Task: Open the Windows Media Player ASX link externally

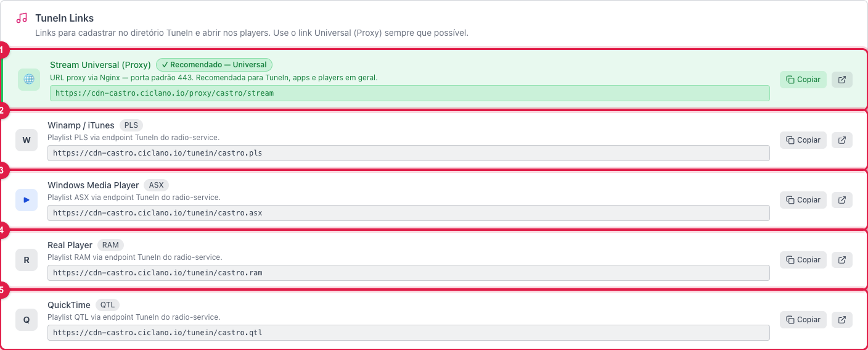Action: pos(842,200)
